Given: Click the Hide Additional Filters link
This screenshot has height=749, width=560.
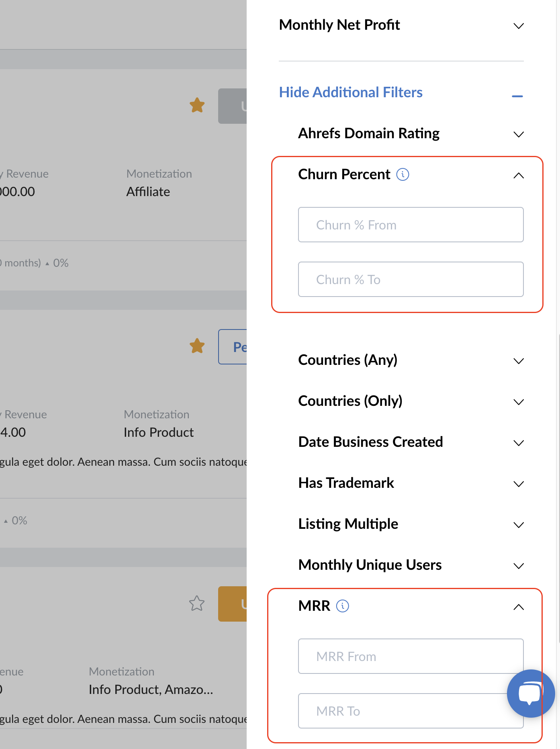Looking at the screenshot, I should point(351,92).
